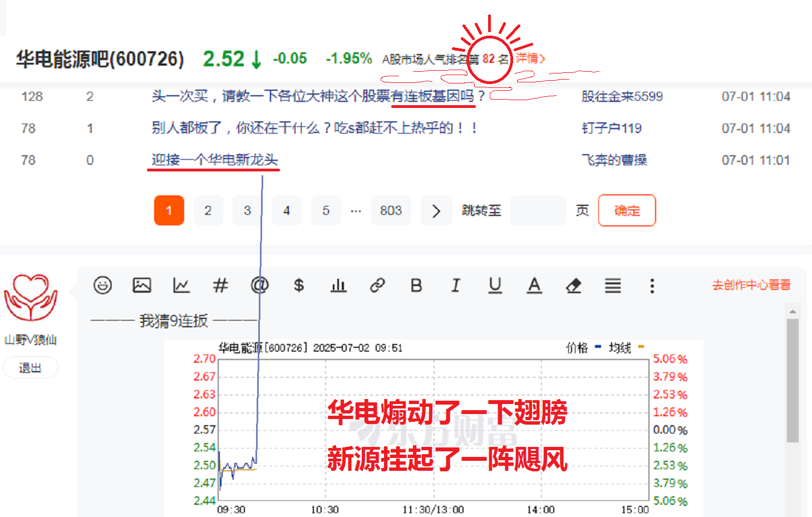Confirm page jump with 确定 button
This screenshot has width=812, height=517.
(627, 210)
